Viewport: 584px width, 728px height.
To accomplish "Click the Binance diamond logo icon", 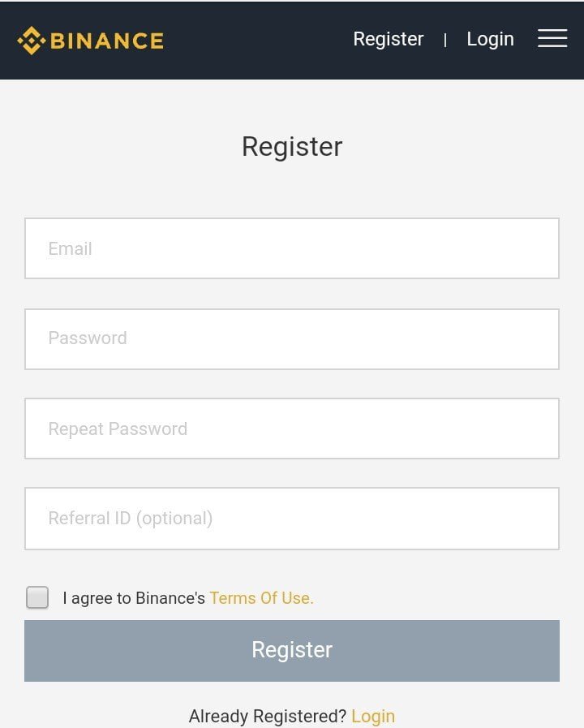I will coord(31,40).
